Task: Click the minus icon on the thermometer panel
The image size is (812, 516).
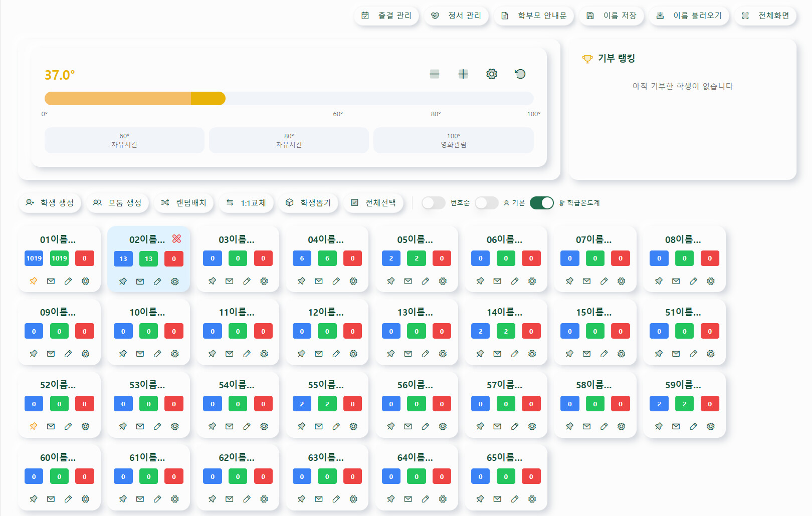Action: [x=435, y=74]
